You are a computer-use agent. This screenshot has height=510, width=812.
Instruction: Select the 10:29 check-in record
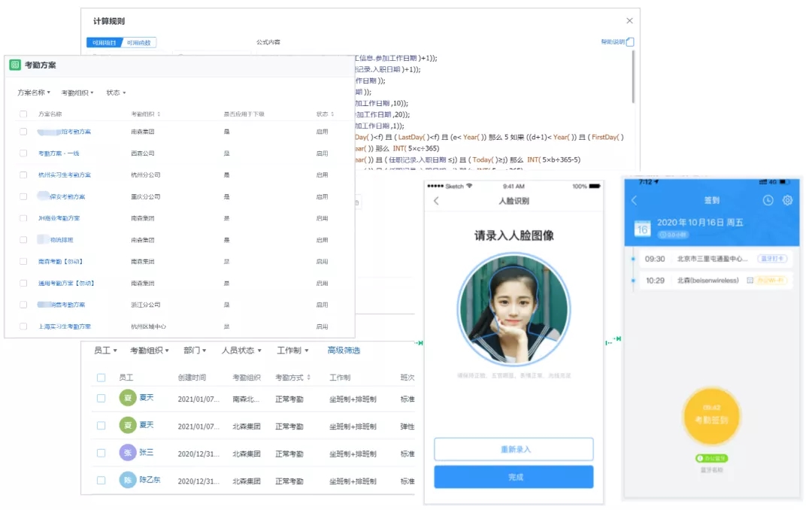(x=715, y=281)
